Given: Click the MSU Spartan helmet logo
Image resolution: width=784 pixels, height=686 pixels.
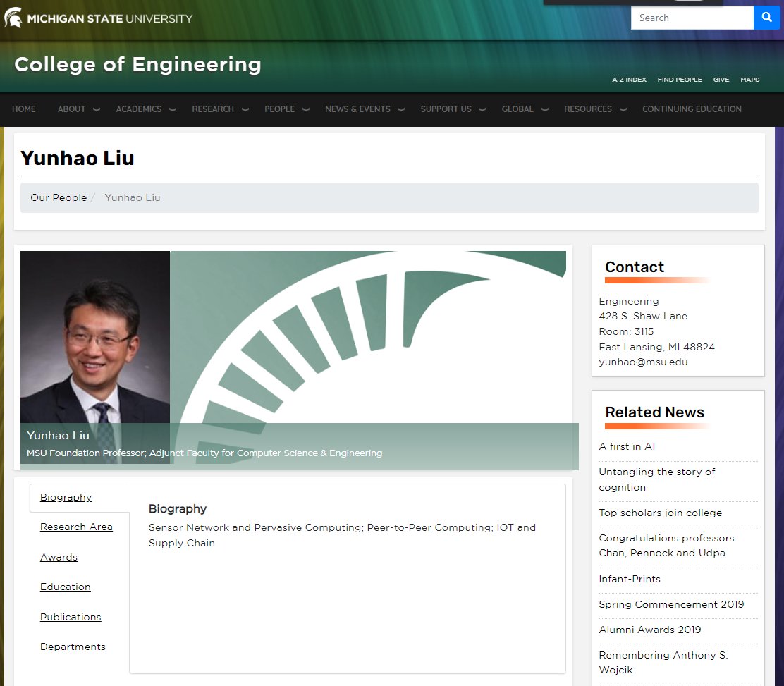Looking at the screenshot, I should pos(13,18).
